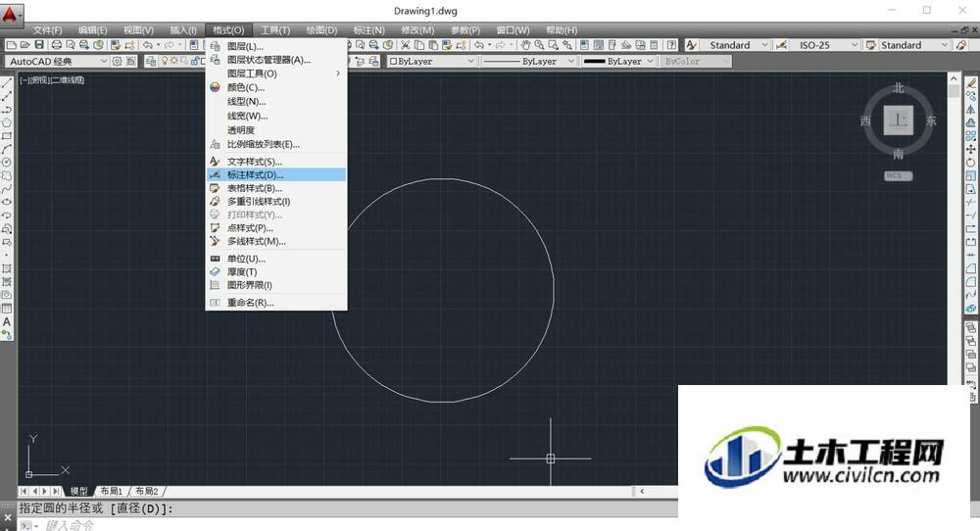This screenshot has height=531, width=980.
Task: Select the Mirror modify tool
Action: [x=970, y=110]
